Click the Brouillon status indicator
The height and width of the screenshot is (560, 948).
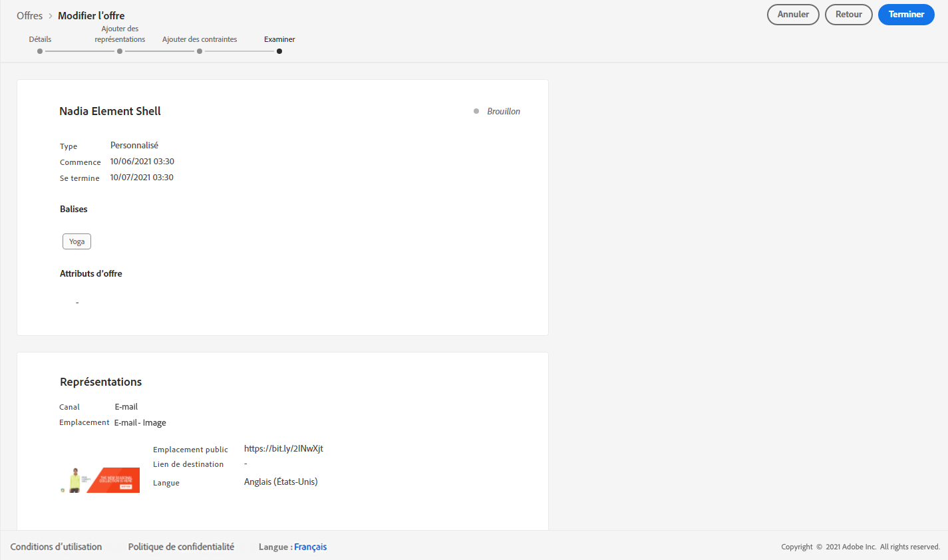click(x=497, y=111)
